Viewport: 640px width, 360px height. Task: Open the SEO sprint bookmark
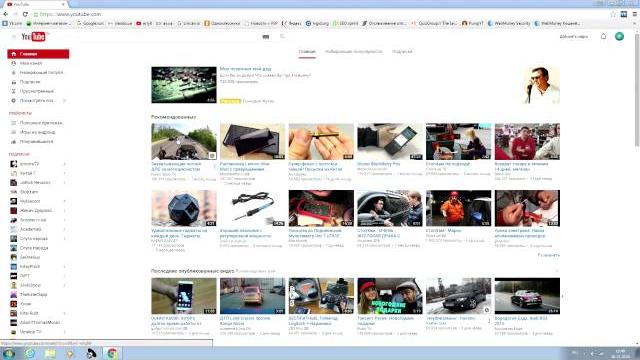point(346,24)
